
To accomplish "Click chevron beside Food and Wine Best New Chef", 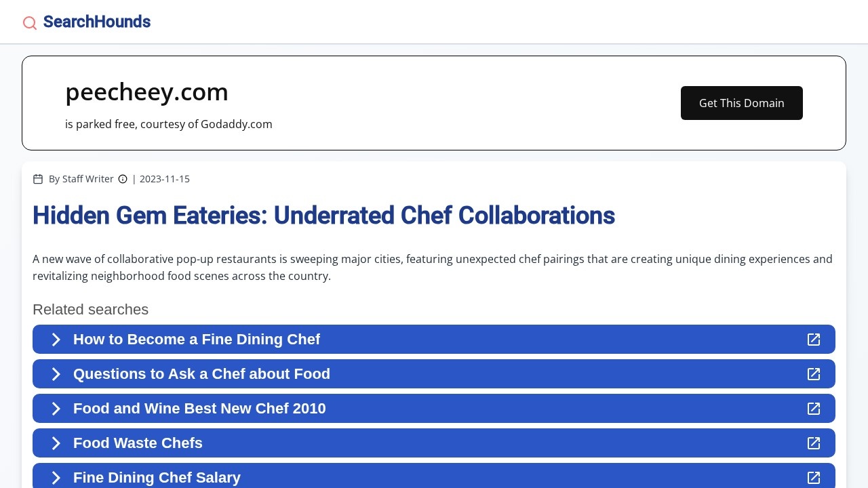I will pos(56,409).
